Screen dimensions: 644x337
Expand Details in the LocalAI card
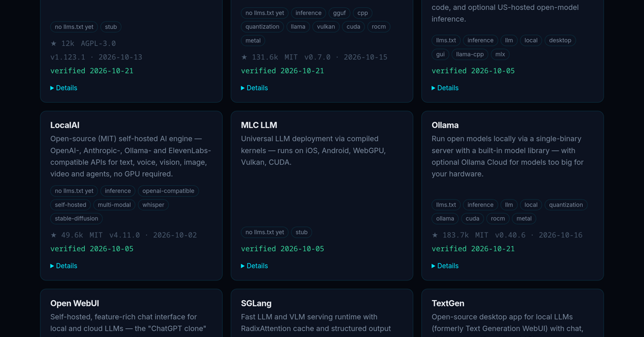click(x=64, y=266)
